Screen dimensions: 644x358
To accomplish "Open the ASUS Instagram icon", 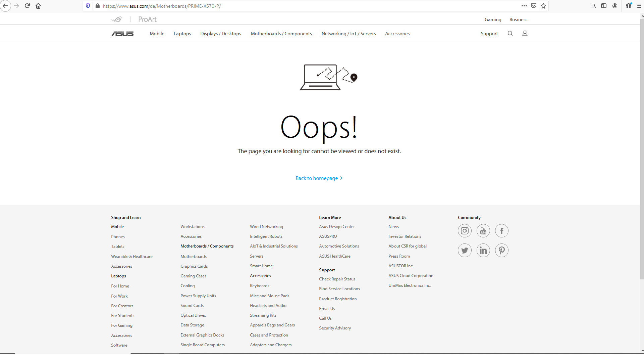I will (465, 231).
